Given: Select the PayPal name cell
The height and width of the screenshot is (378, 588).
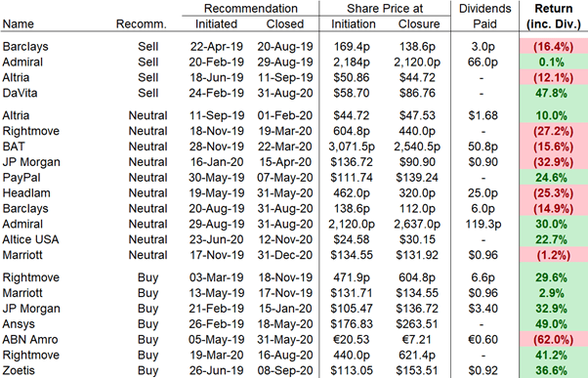Looking at the screenshot, I should [x=21, y=178].
